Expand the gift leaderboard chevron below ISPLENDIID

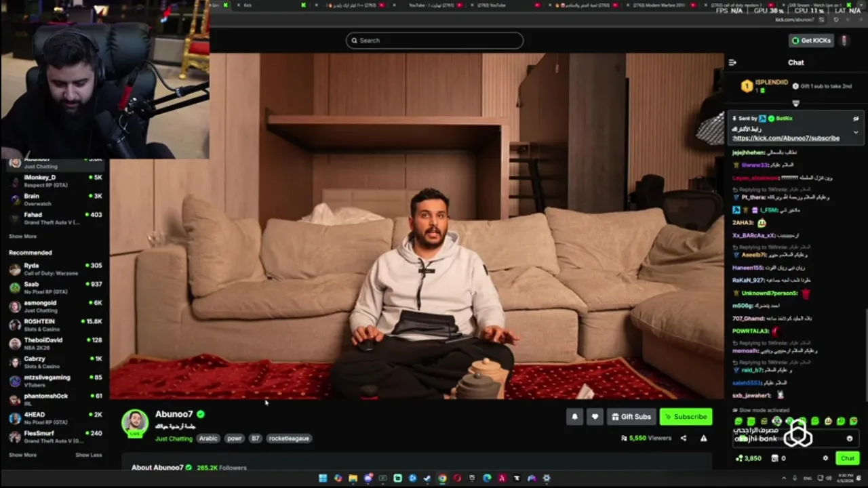796,104
